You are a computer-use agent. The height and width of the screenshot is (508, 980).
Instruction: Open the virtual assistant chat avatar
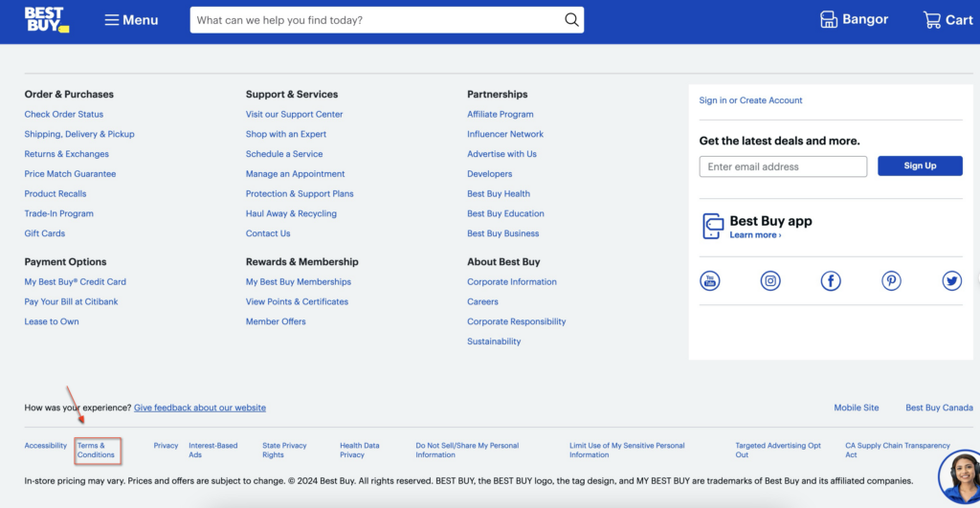tap(959, 475)
